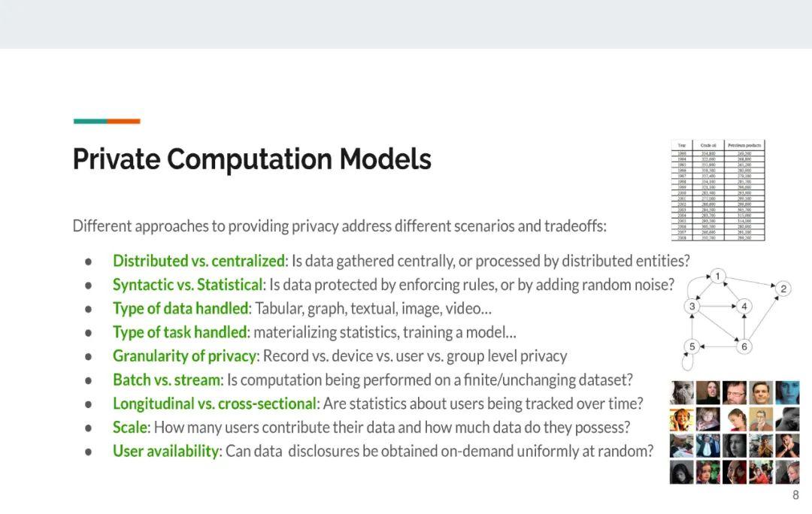The height and width of the screenshot is (514, 812).
Task: Click the crude oil data table image
Action: (718, 190)
